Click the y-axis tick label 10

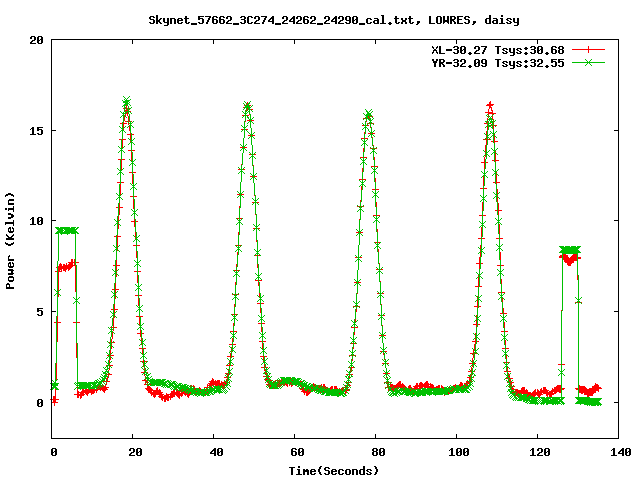click(37, 221)
